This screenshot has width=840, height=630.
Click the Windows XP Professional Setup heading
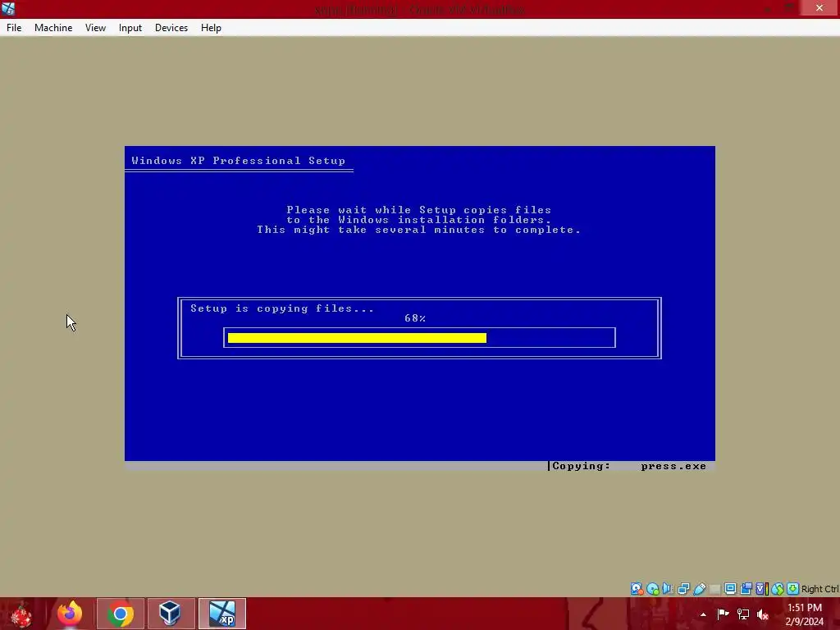[x=239, y=161]
